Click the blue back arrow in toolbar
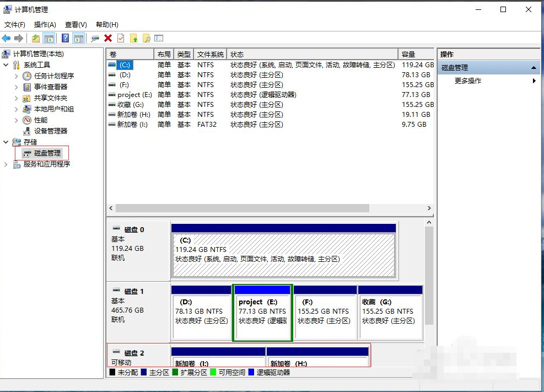Image resolution: width=544 pixels, height=392 pixels. click(6, 38)
